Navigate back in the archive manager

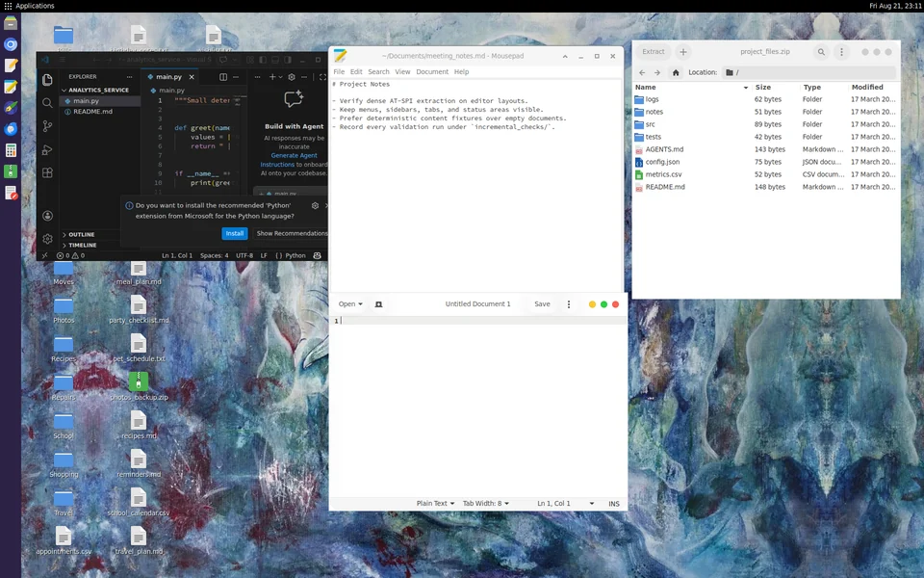642,72
